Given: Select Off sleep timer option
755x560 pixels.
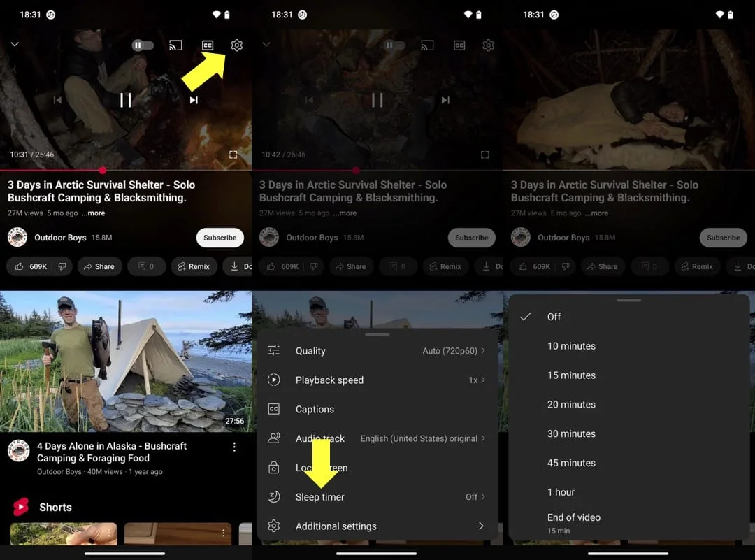Looking at the screenshot, I should [629, 316].
